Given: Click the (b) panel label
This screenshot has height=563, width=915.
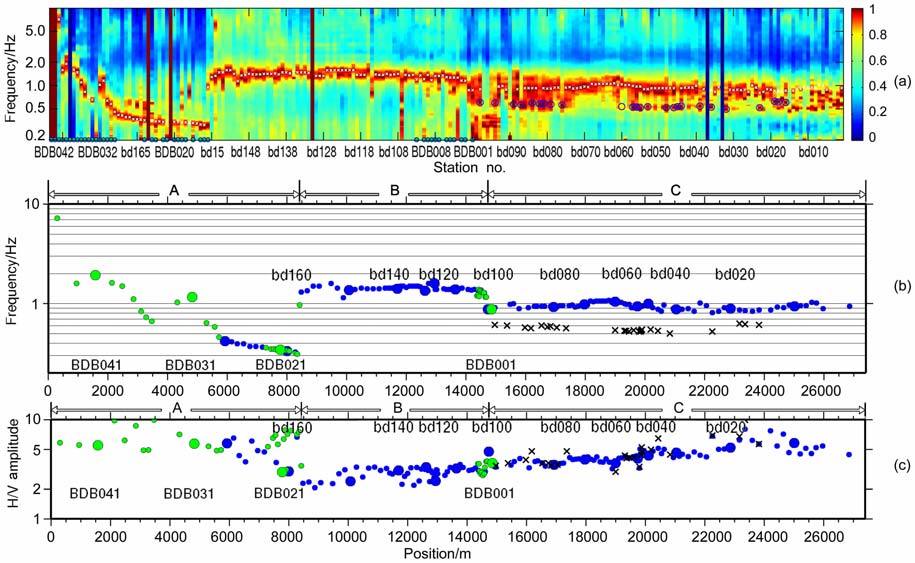Looking at the screenshot, I should (x=900, y=285).
